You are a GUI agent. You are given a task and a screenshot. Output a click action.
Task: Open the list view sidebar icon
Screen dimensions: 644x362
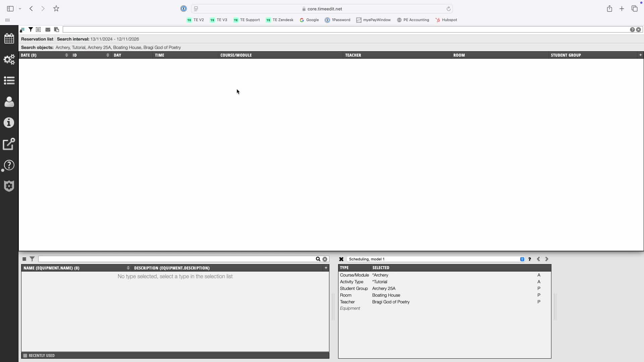[x=9, y=80]
